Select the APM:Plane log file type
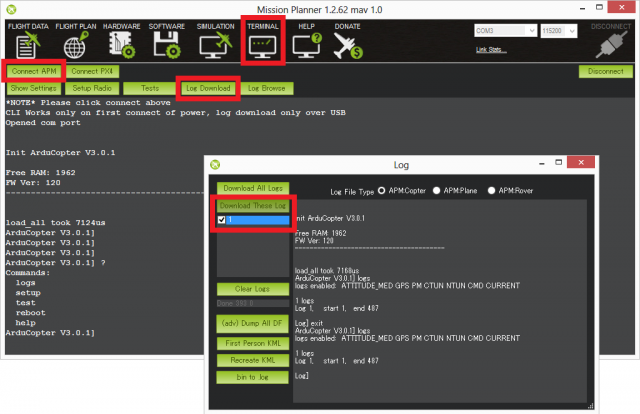The image size is (640, 414). (x=436, y=191)
